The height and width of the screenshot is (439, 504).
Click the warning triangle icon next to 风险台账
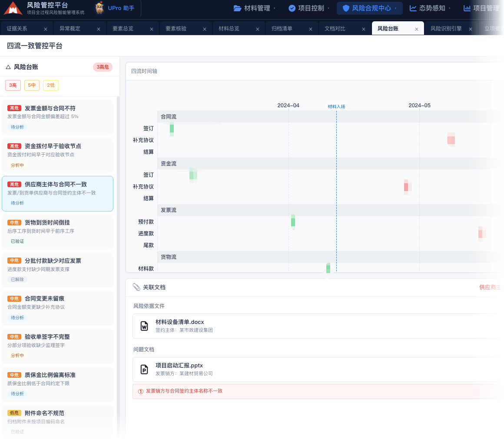pyautogui.click(x=8, y=67)
